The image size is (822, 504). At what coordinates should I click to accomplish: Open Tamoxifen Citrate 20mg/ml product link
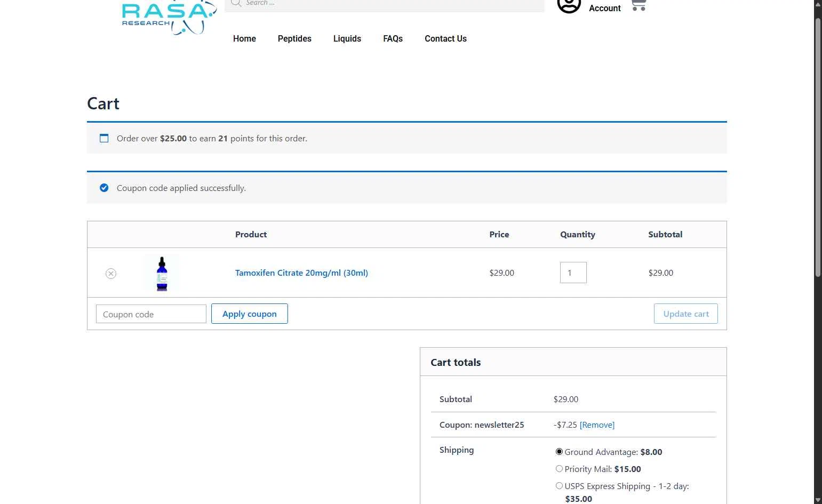pos(301,273)
